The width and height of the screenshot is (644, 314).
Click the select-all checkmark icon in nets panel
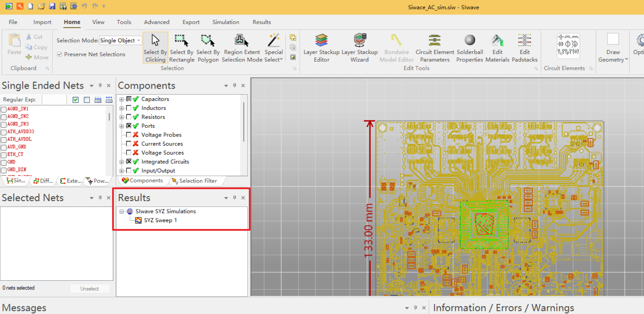(76, 100)
